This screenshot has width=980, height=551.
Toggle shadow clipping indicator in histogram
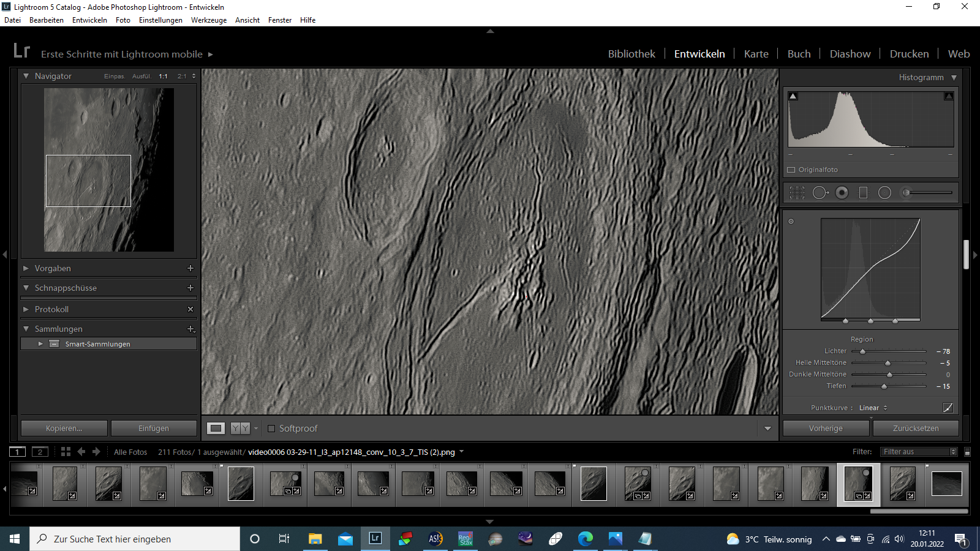tap(793, 96)
